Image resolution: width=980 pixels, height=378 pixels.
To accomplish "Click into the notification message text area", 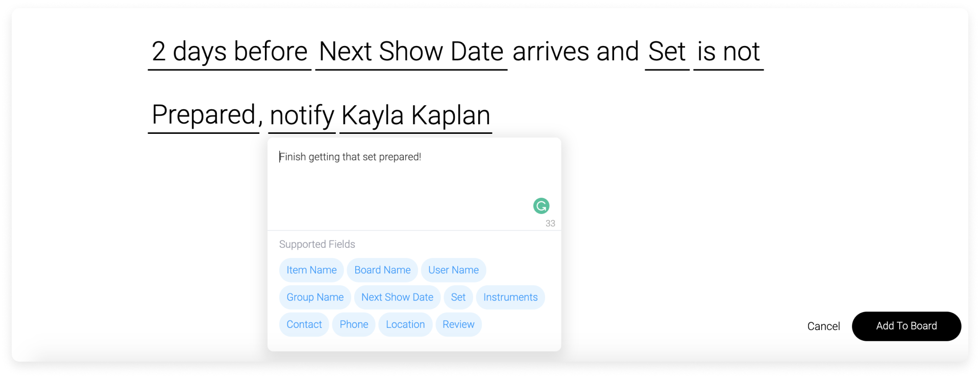I will pyautogui.click(x=414, y=184).
